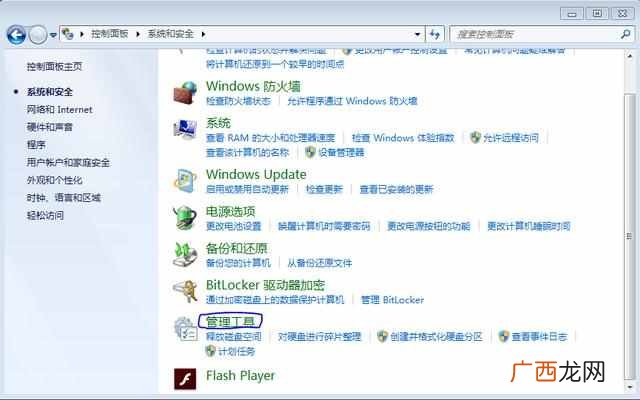Click the Windows Update icon

click(x=185, y=181)
